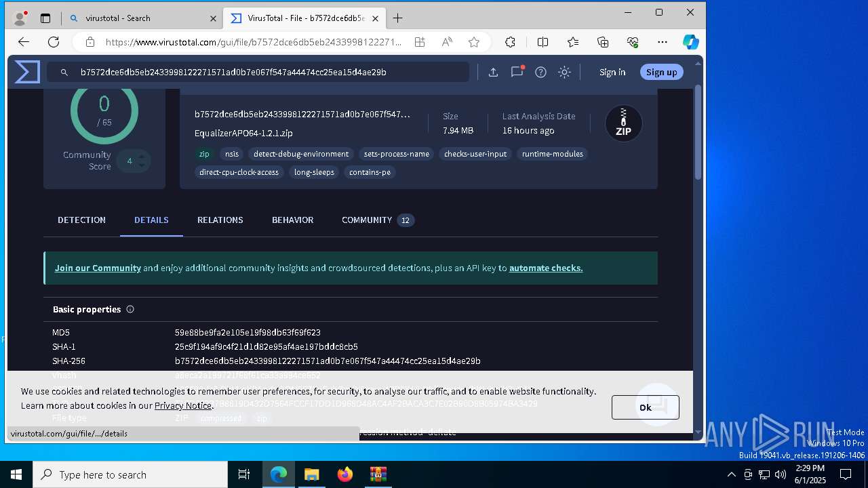Screen dimensions: 868x488
Task: Select the SHA-256 hash value
Action: coord(328,361)
